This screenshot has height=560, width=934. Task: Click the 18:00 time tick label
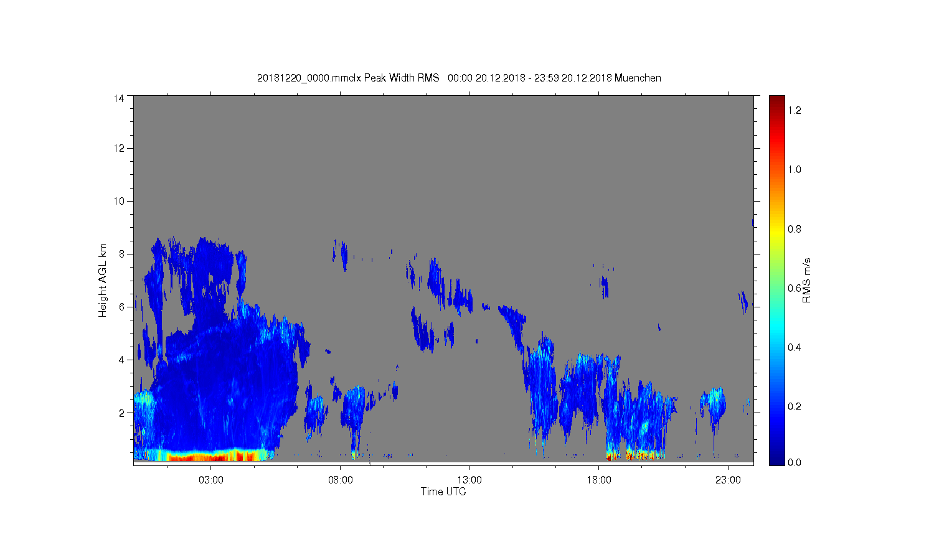[x=599, y=480]
